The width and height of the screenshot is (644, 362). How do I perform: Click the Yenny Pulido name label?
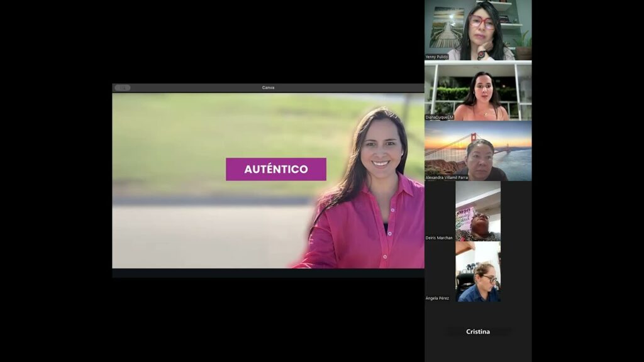click(x=437, y=57)
